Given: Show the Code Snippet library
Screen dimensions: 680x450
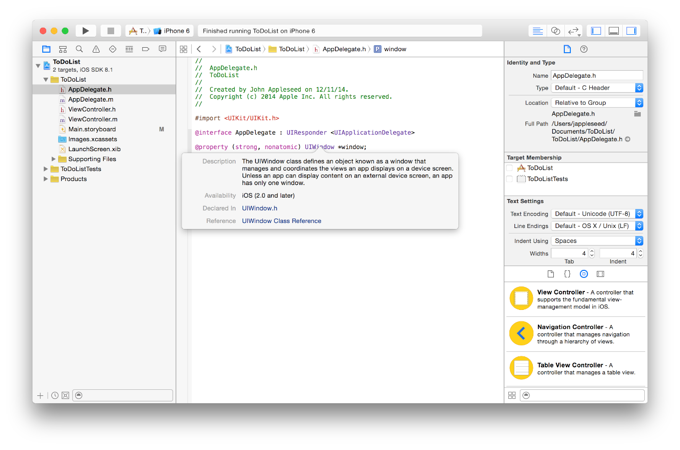Looking at the screenshot, I should 567,274.
